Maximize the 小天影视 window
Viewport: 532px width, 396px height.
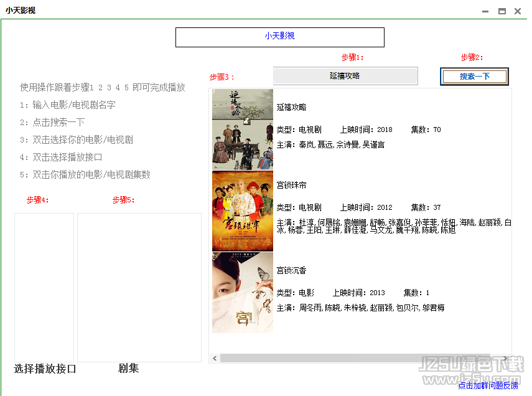tap(502, 11)
